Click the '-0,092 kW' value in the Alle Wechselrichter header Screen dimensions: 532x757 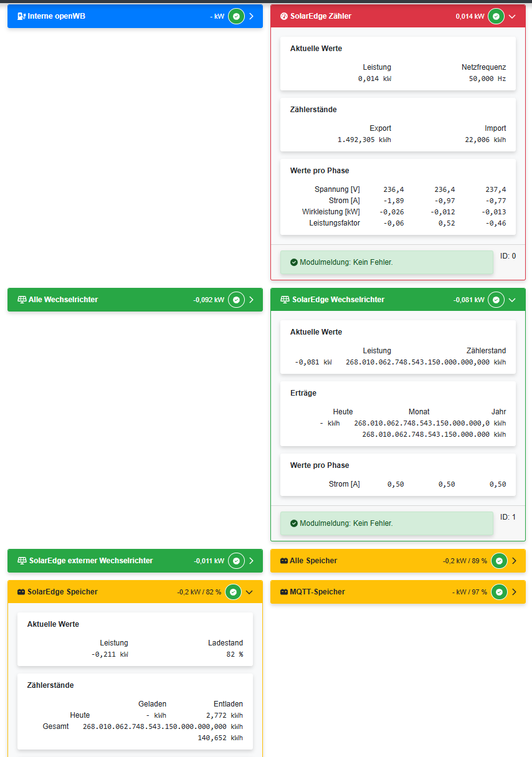pyautogui.click(x=209, y=300)
